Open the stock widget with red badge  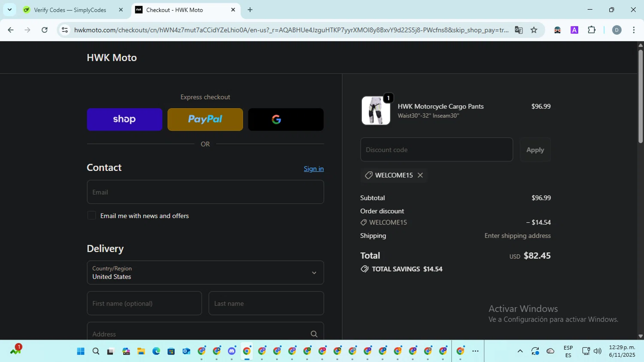click(16, 350)
